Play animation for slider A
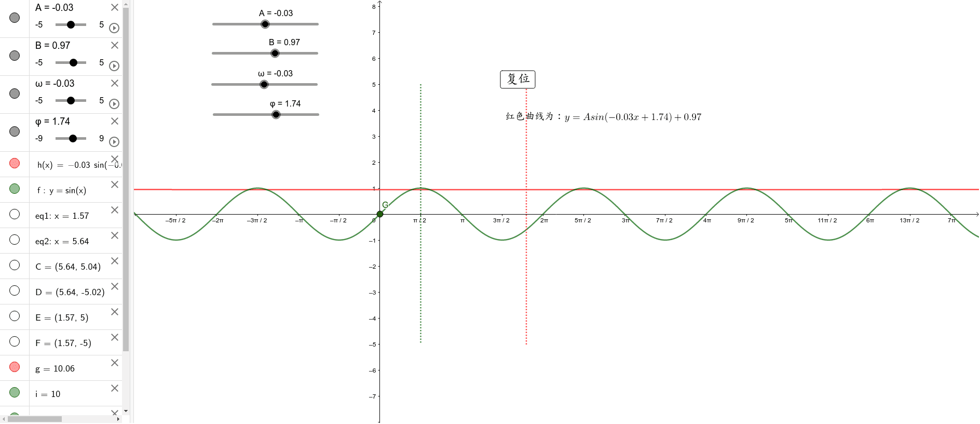The image size is (980, 424). click(114, 28)
